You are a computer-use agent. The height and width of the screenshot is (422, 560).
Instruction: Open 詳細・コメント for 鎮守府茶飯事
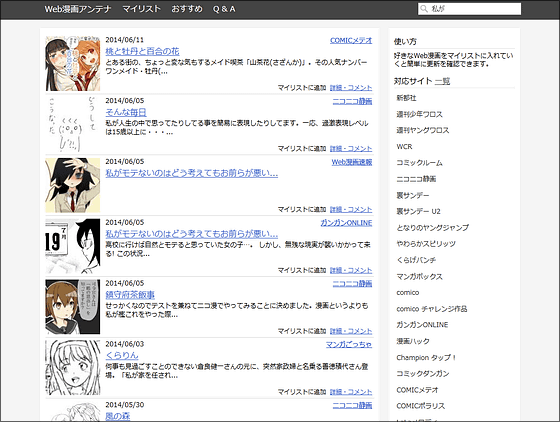[x=351, y=331]
